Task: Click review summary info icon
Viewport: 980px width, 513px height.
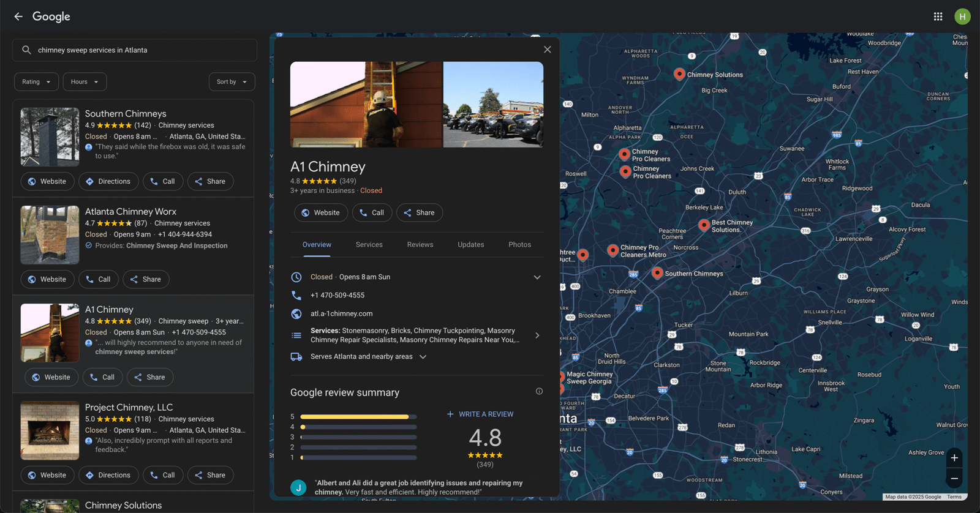Action: (539, 391)
